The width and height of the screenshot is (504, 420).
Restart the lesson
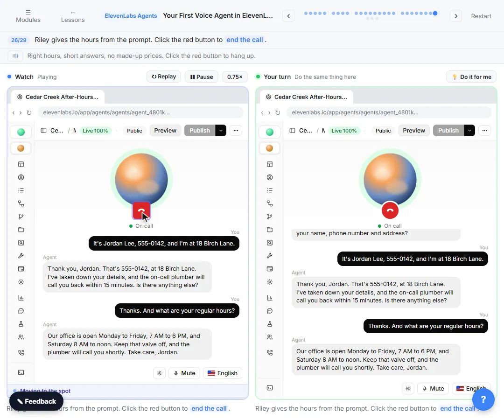coord(481,16)
